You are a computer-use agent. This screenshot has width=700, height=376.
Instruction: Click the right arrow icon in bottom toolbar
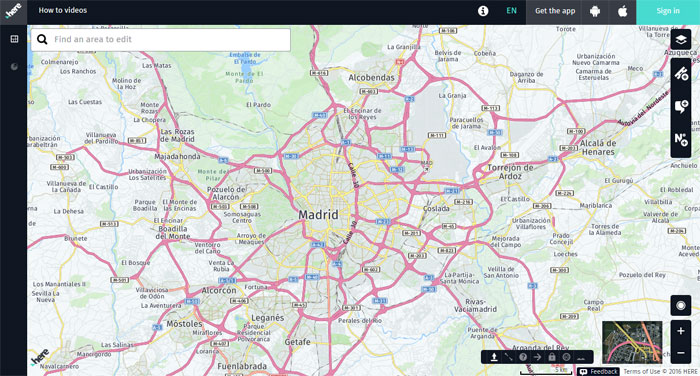pyautogui.click(x=538, y=357)
